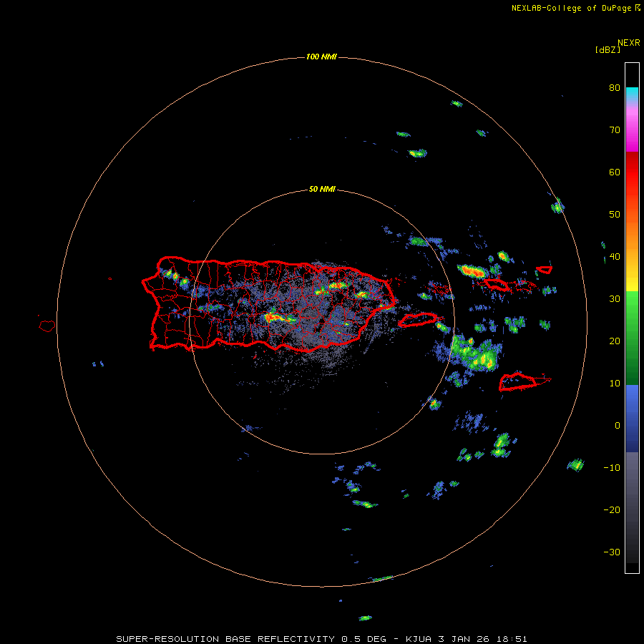
Task: Click the Vieques island outline east of Puerto Rico
Action: (x=418, y=320)
